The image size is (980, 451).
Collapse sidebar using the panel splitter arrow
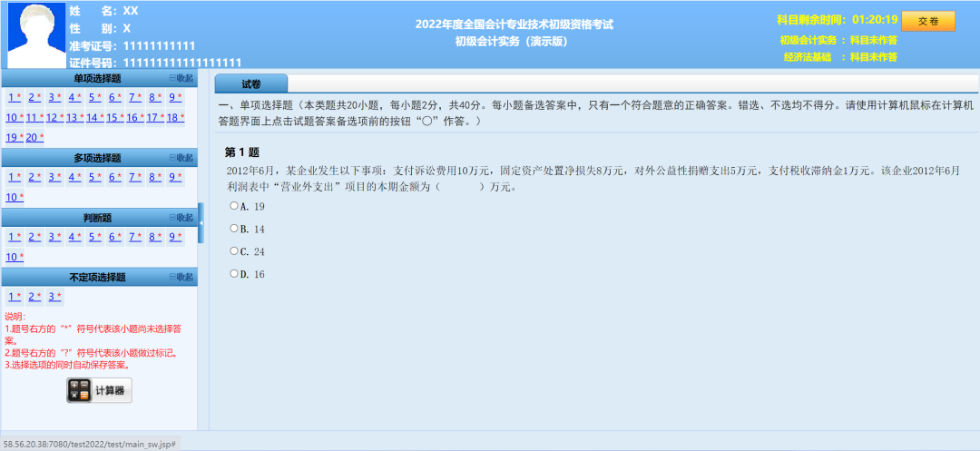coord(201,222)
